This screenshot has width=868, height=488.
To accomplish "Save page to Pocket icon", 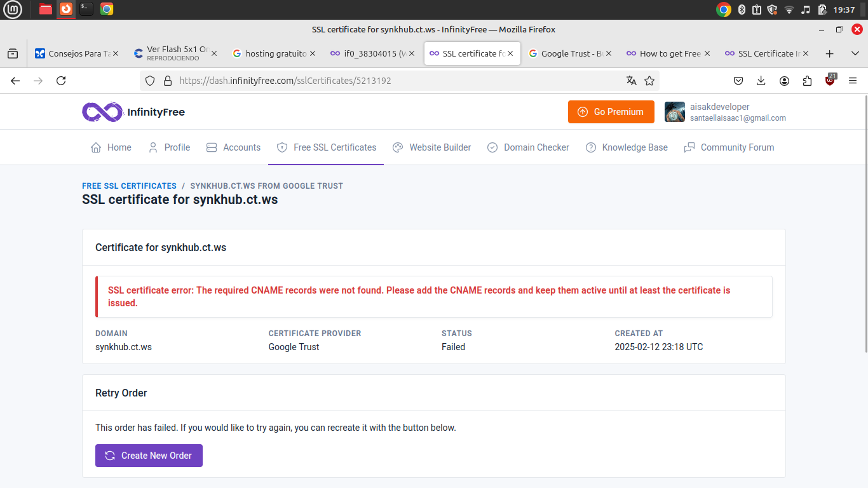I will [738, 81].
